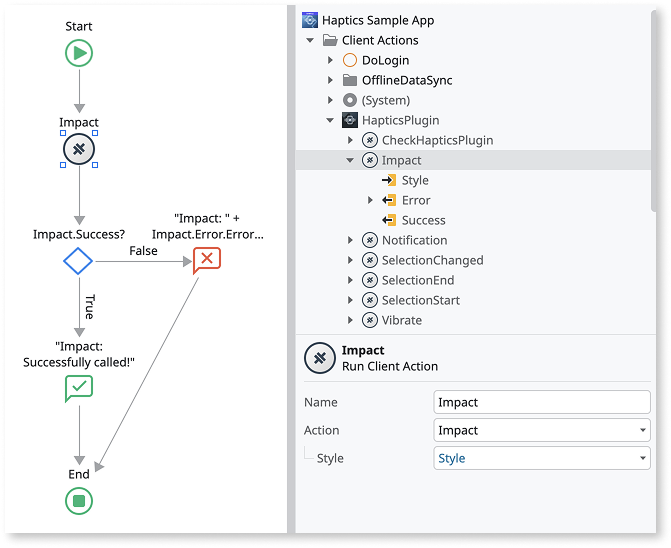Expand the DoLogin tree node
This screenshot has width=671, height=548.
pos(330,60)
